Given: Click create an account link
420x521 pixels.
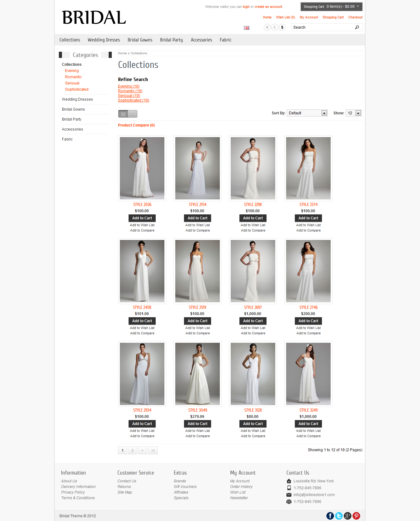Looking at the screenshot, I should 268,7.
